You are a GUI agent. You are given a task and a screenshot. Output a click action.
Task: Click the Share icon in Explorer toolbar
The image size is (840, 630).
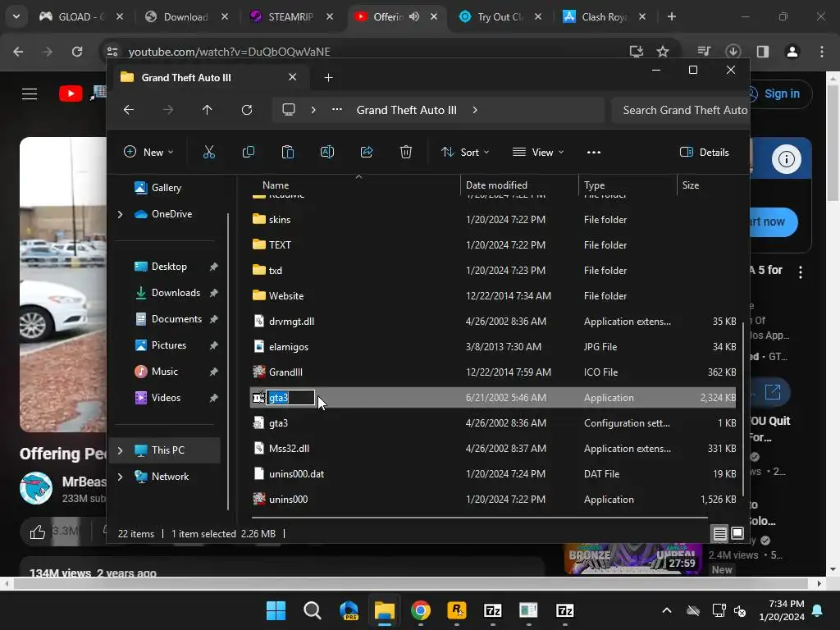click(367, 152)
